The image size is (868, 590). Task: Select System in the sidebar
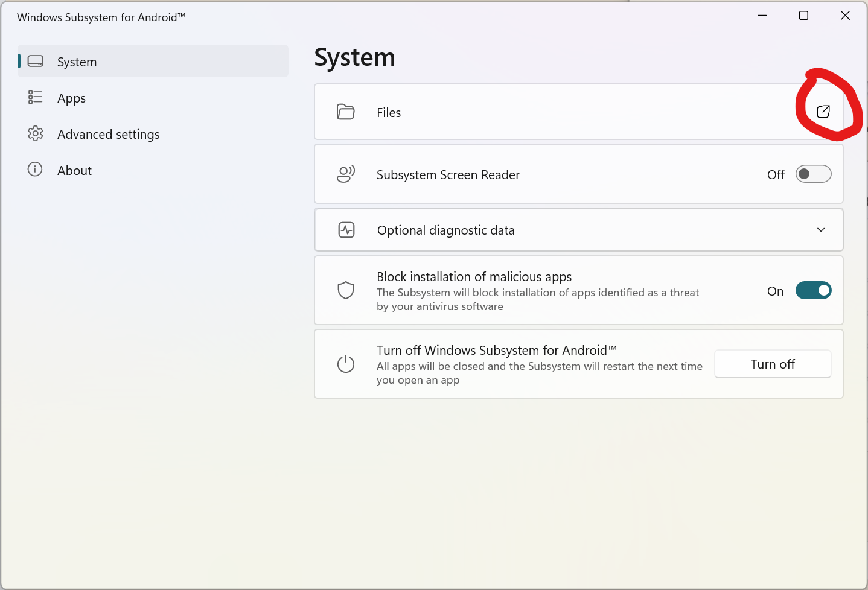[x=153, y=61]
